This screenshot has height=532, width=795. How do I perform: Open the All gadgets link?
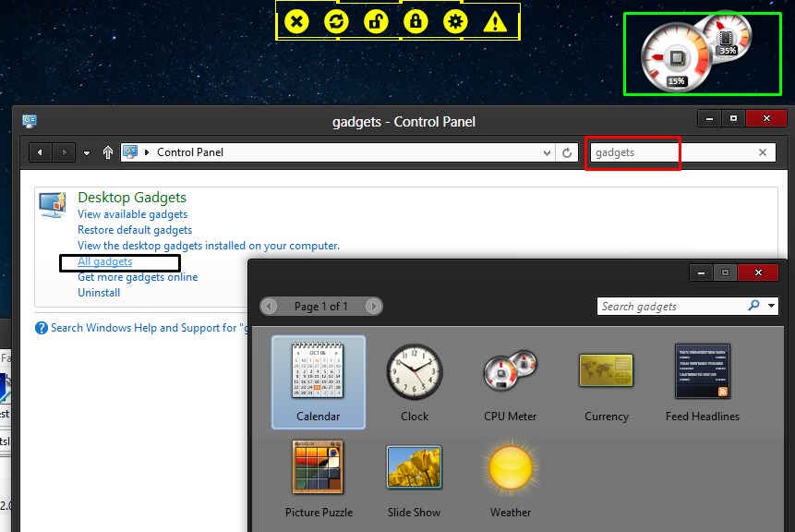pyautogui.click(x=105, y=261)
